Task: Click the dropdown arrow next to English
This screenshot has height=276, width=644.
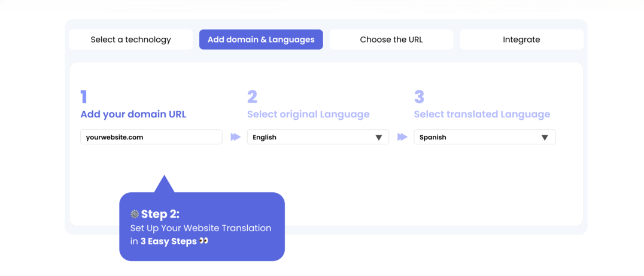Action: click(379, 138)
